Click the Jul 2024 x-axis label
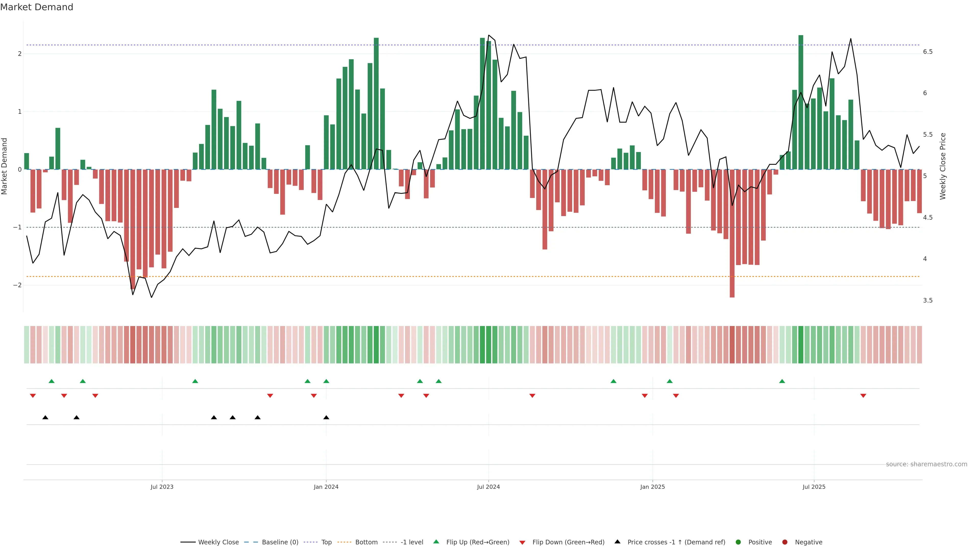The width and height of the screenshot is (980, 551). 488,487
